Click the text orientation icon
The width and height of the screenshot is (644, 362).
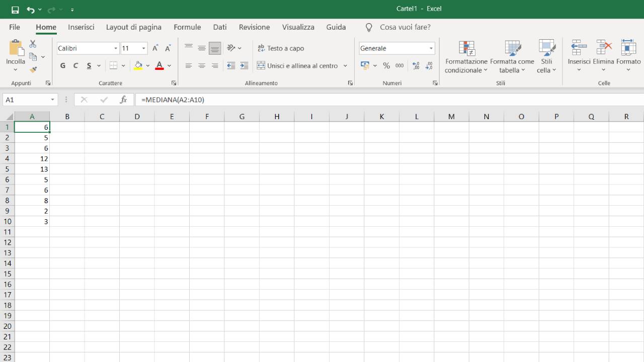pos(231,48)
